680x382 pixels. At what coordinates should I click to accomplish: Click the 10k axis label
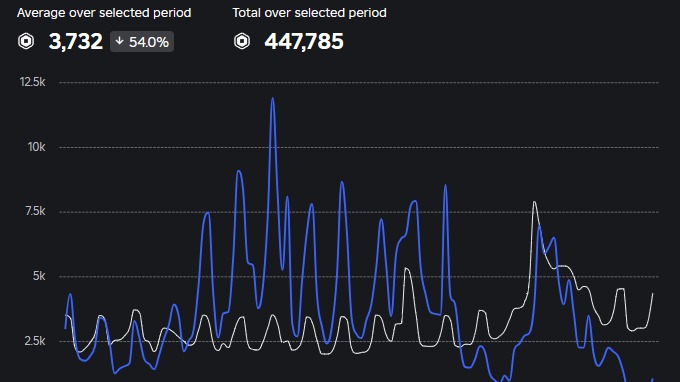pyautogui.click(x=36, y=147)
